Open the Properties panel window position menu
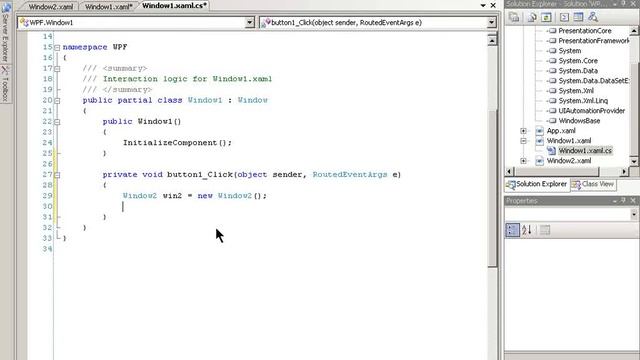The height and width of the screenshot is (360, 640). tap(614, 201)
